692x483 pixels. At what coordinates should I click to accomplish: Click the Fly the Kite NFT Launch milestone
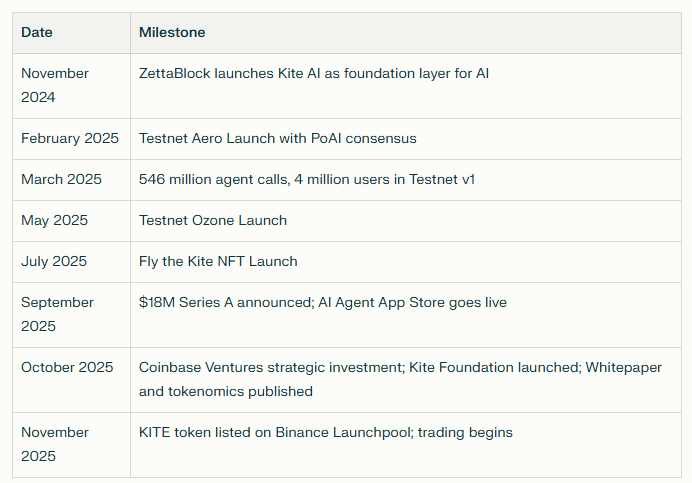pos(218,262)
